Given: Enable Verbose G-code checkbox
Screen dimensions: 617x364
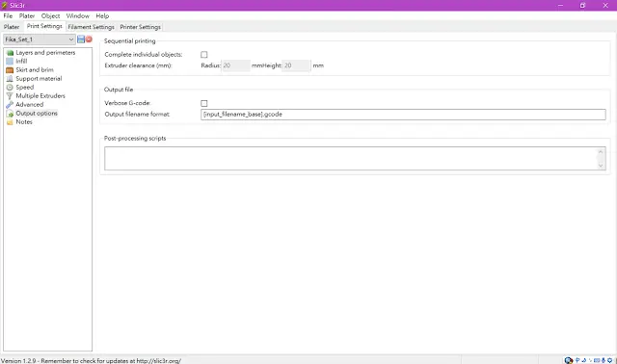Looking at the screenshot, I should coord(203,103).
